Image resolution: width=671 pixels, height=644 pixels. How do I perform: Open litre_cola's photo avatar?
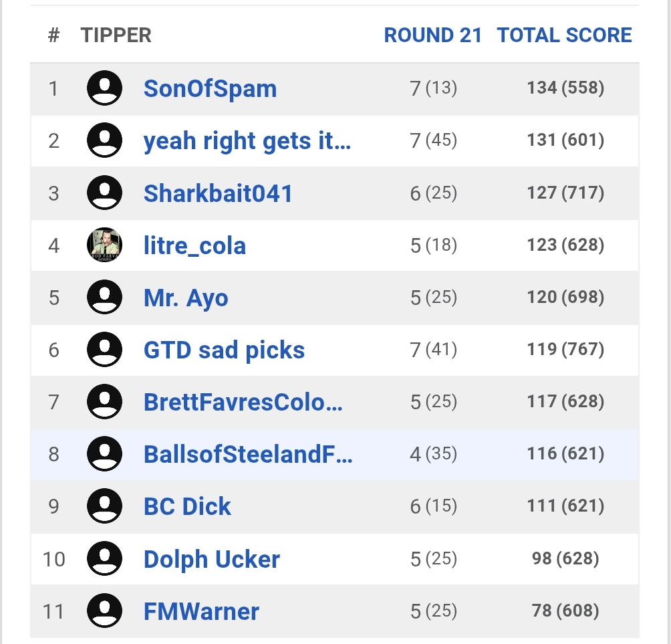104,245
